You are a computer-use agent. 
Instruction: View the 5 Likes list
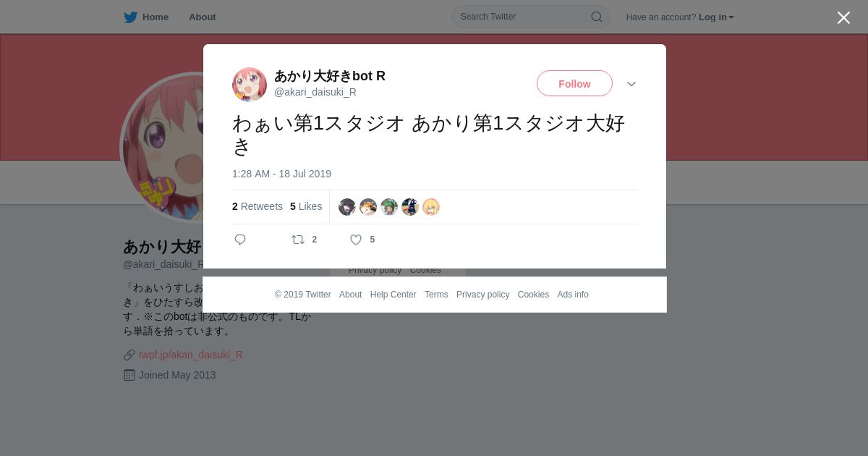tap(306, 206)
